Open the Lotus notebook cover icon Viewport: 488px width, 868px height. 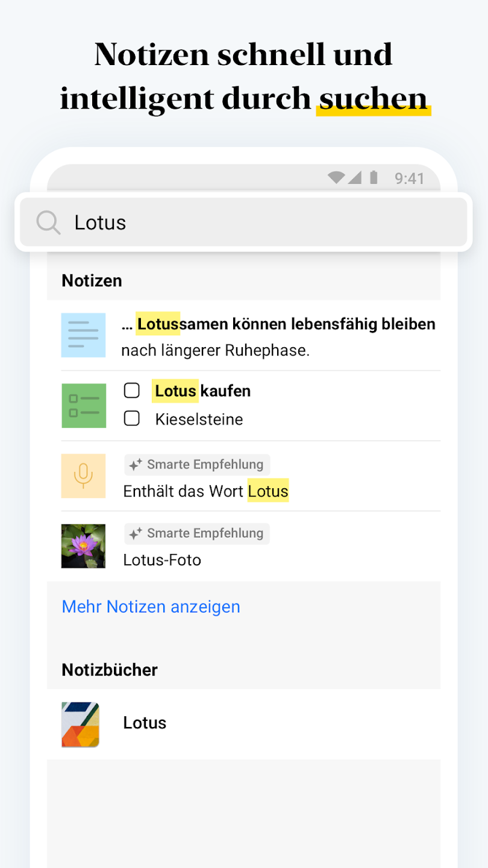point(80,725)
